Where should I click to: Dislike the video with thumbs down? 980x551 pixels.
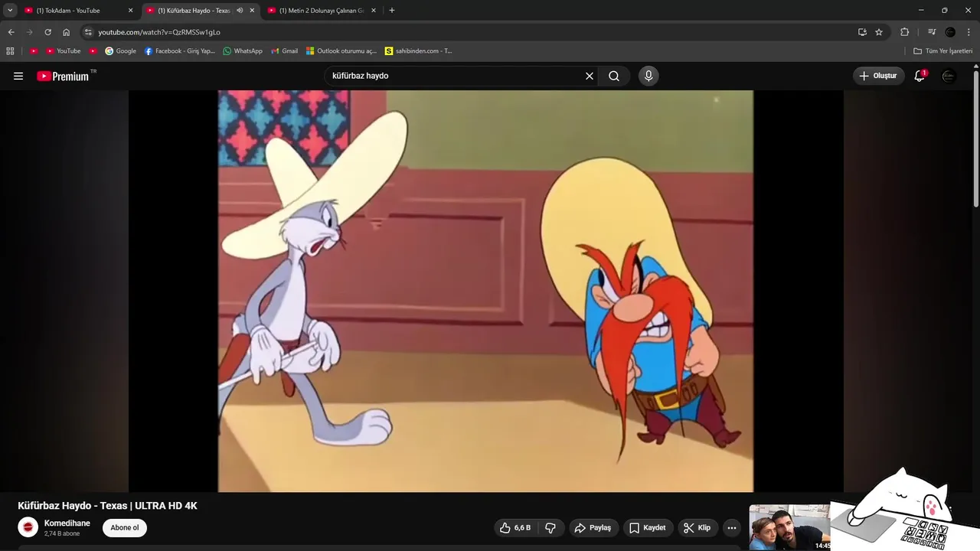550,527
